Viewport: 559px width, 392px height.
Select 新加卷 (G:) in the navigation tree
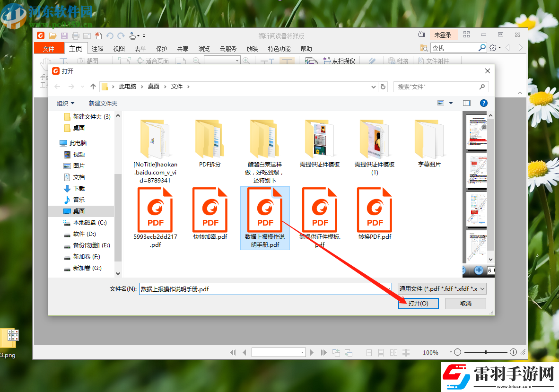click(x=83, y=268)
